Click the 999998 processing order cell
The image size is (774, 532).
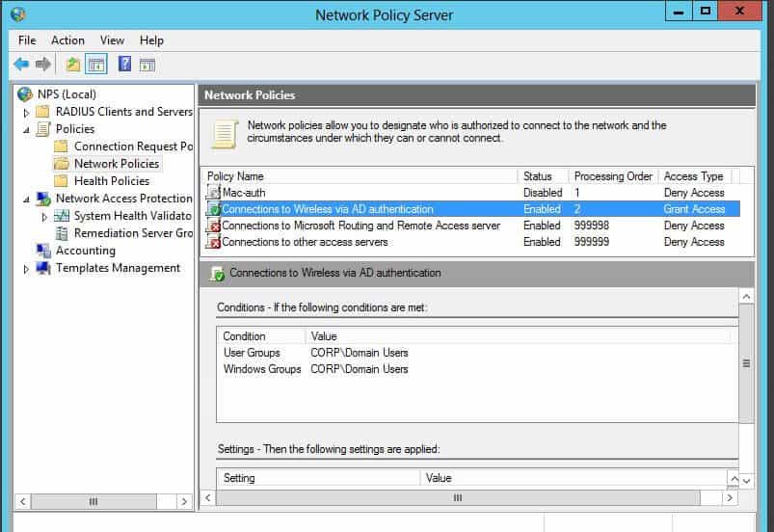[592, 226]
